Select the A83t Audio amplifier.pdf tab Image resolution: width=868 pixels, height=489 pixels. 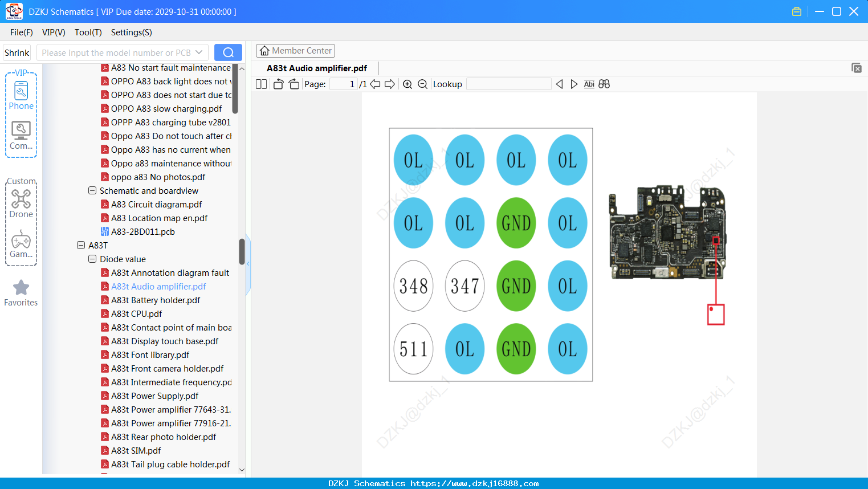pyautogui.click(x=317, y=68)
